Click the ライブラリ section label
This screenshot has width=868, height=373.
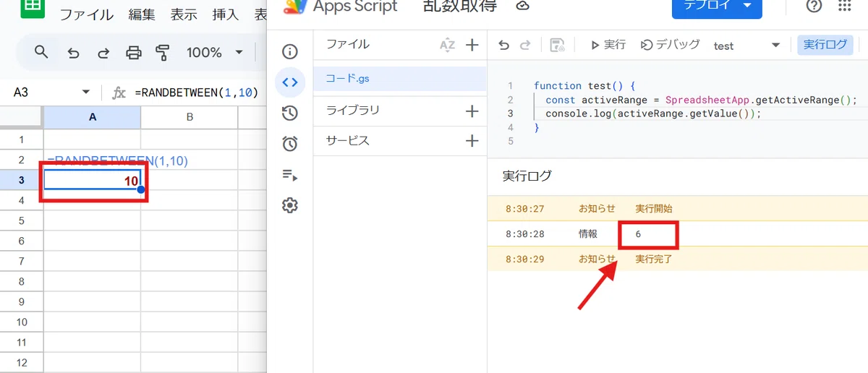(353, 111)
